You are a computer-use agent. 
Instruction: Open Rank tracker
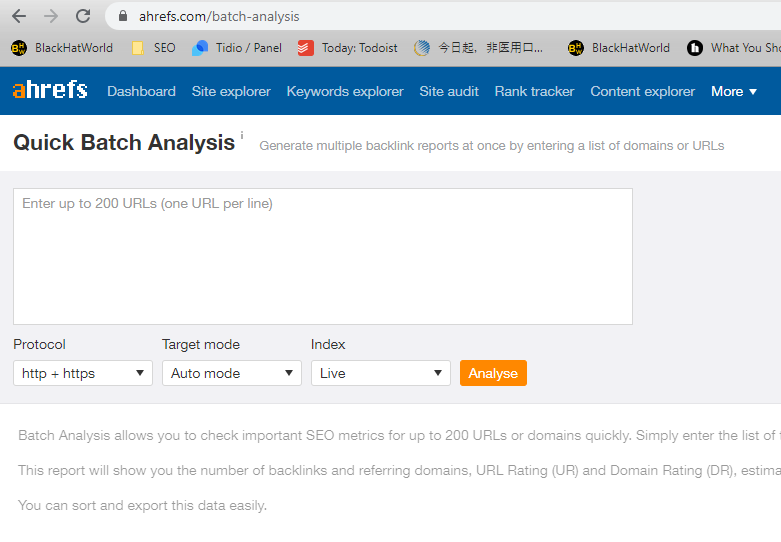point(534,92)
